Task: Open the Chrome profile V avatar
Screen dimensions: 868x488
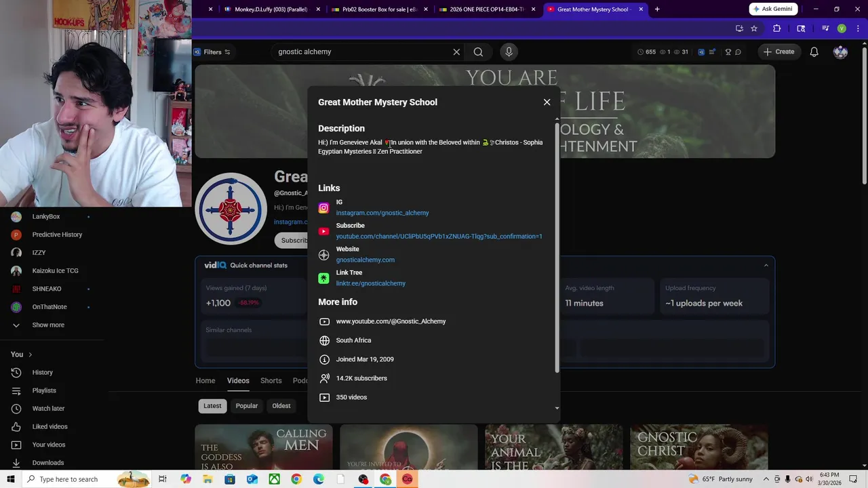Action: tap(842, 28)
